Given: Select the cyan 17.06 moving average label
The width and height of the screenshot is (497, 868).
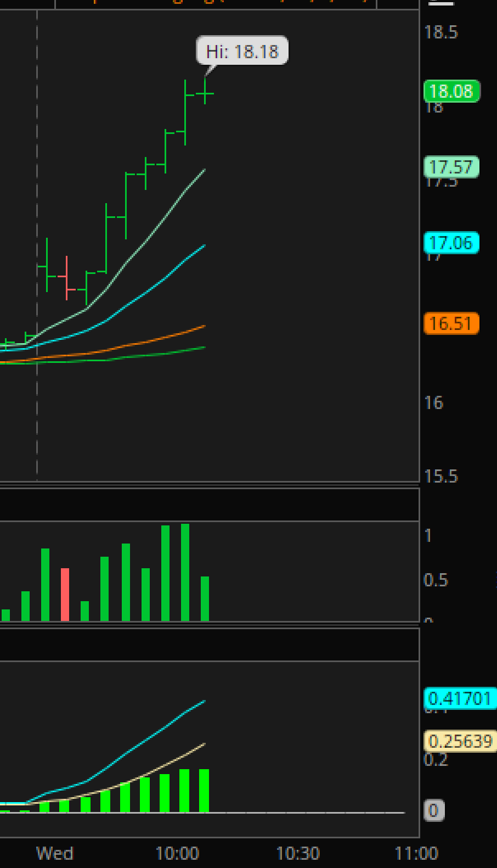Looking at the screenshot, I should point(451,243).
